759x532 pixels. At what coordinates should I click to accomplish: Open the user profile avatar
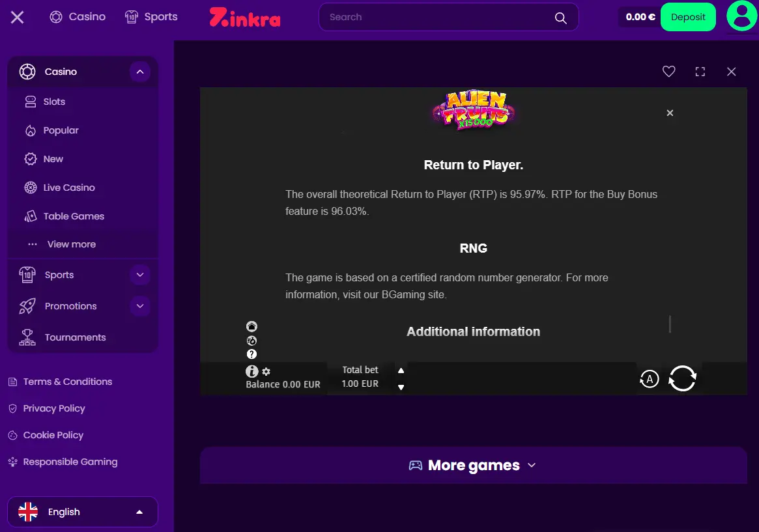(742, 16)
